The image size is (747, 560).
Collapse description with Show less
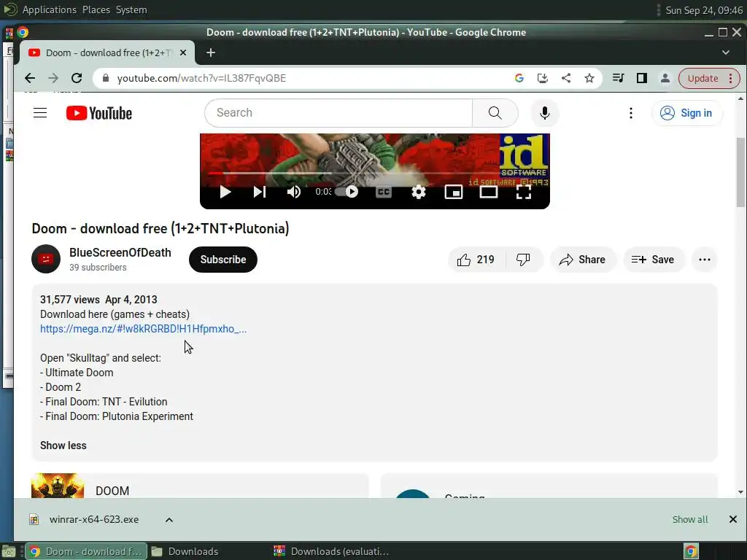[63, 446]
